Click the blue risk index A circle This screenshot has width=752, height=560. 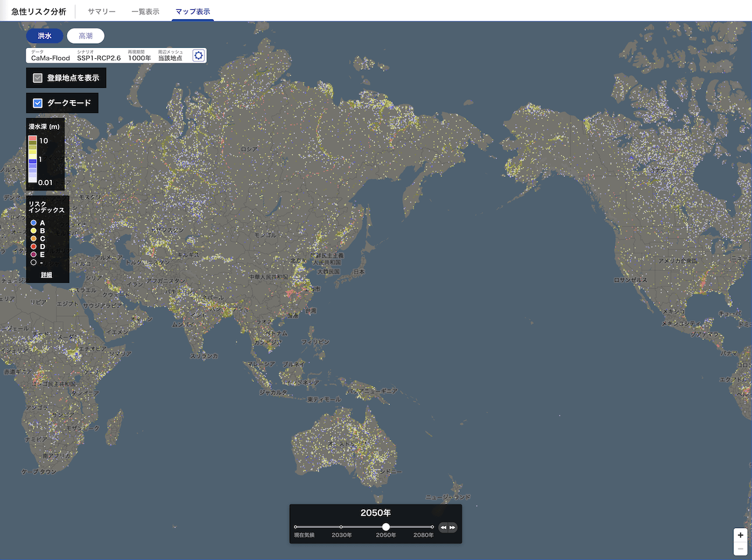pyautogui.click(x=34, y=223)
